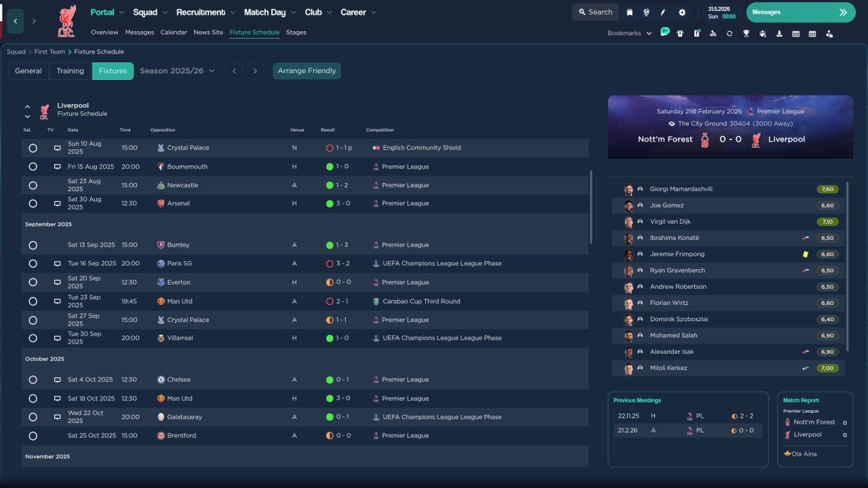Select the radio button for Everton fixture
Screen dimensions: 868x488
point(33,283)
